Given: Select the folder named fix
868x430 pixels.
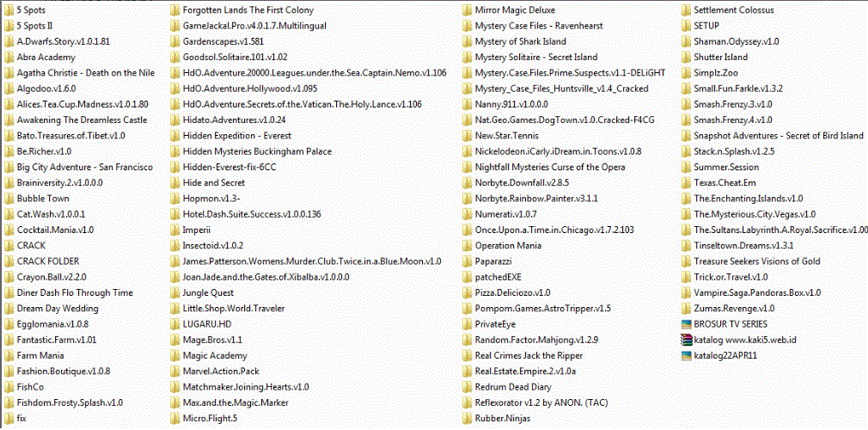Looking at the screenshot, I should pos(21,418).
